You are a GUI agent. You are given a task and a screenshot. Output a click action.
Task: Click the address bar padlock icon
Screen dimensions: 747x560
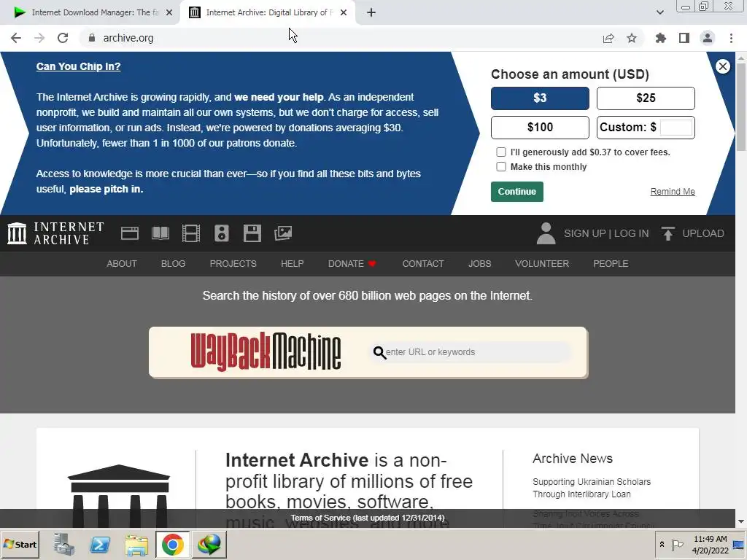click(92, 38)
